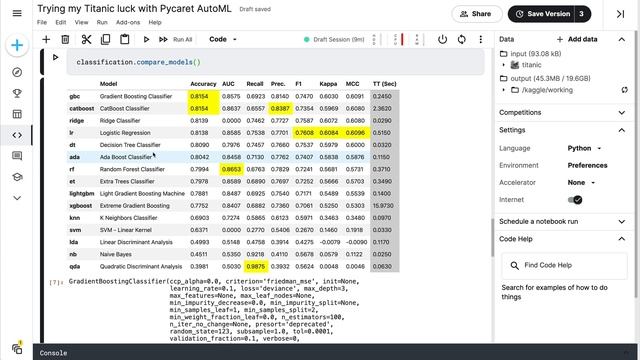Viewport: 640px width, 360px height.
Task: Open the toolbar three-dot more menu
Action: pos(480,39)
